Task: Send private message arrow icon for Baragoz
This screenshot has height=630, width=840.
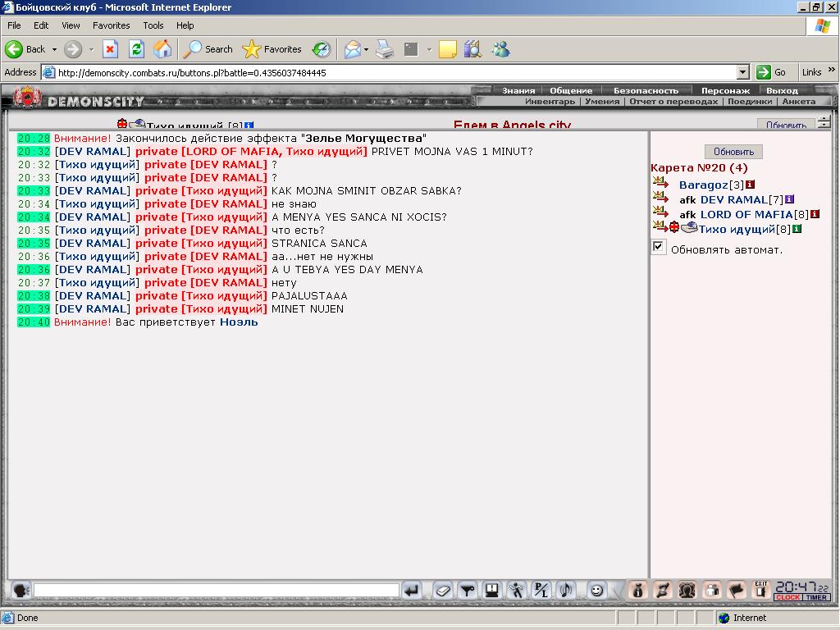Action: click(x=660, y=183)
